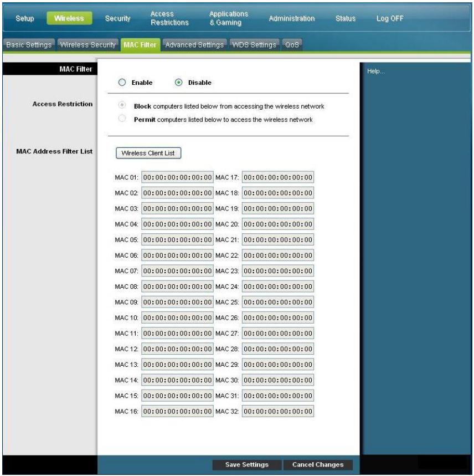
Task: Go to Access Restrictions section
Action: click(169, 18)
